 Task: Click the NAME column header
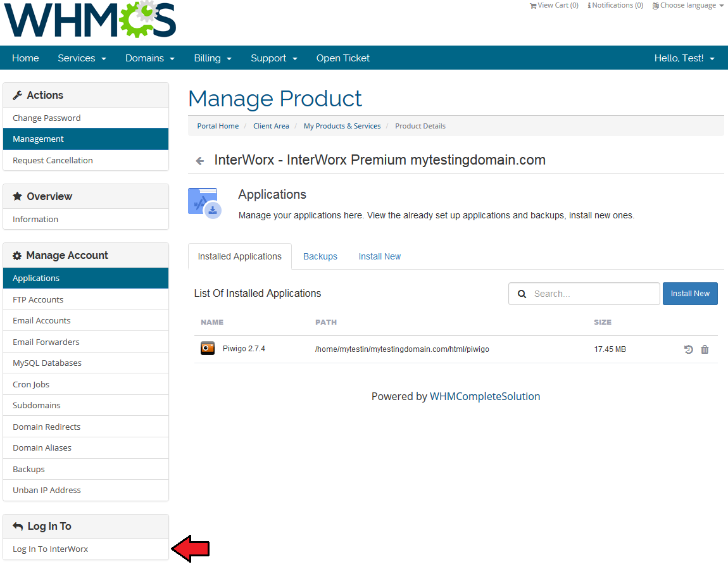212,322
